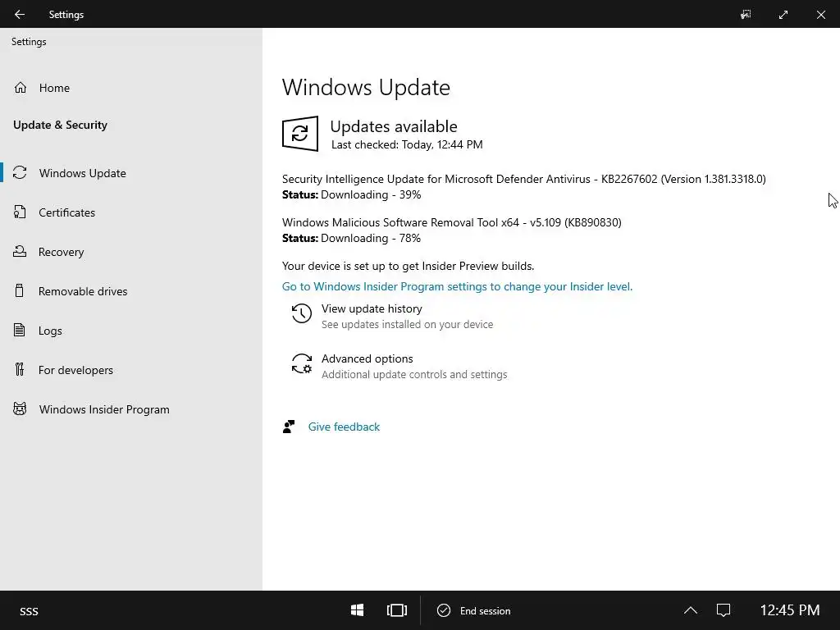This screenshot has width=840, height=630.
Task: Click the Updates available heading text
Action: click(394, 126)
